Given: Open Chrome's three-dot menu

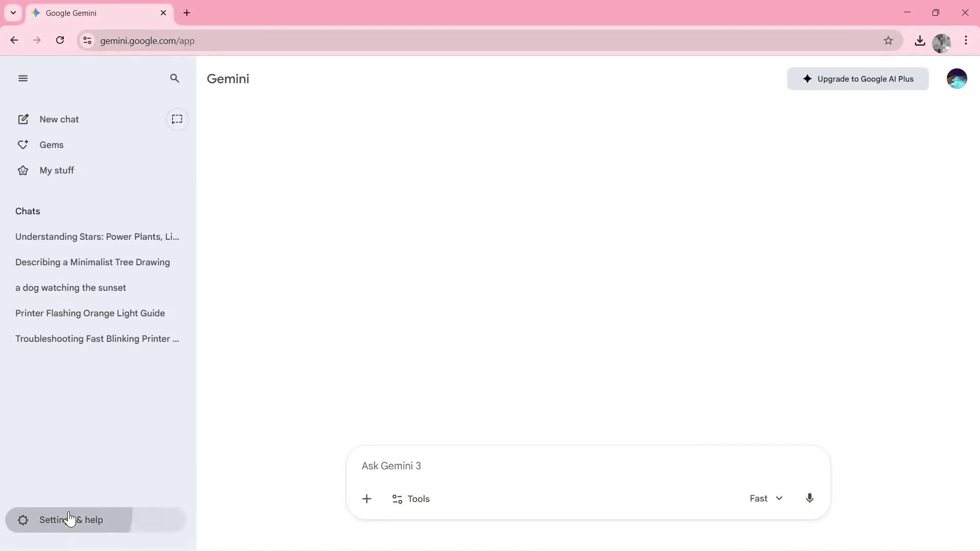Looking at the screenshot, I should [x=966, y=40].
